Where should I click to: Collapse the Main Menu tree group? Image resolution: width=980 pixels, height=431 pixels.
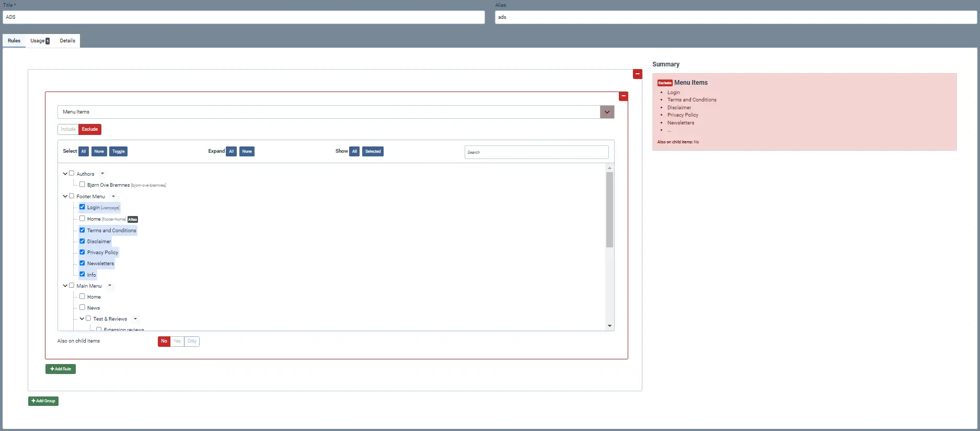coord(65,286)
